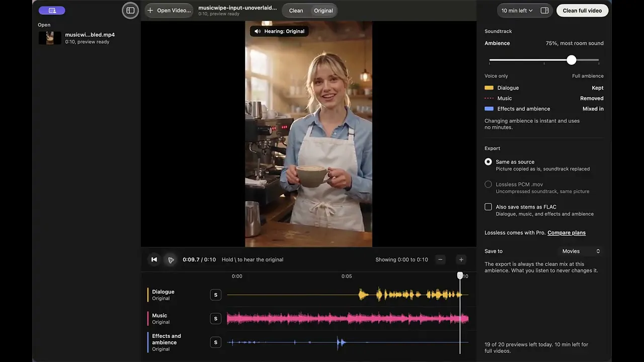Click the 'Showing 0:00 to 0:10' text
Image resolution: width=644 pixels, height=362 pixels.
point(401,259)
